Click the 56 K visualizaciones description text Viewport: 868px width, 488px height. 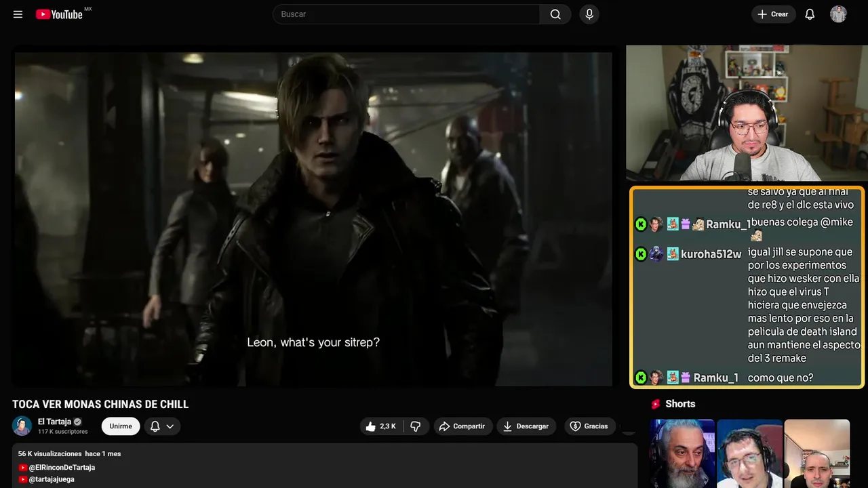[x=50, y=453]
